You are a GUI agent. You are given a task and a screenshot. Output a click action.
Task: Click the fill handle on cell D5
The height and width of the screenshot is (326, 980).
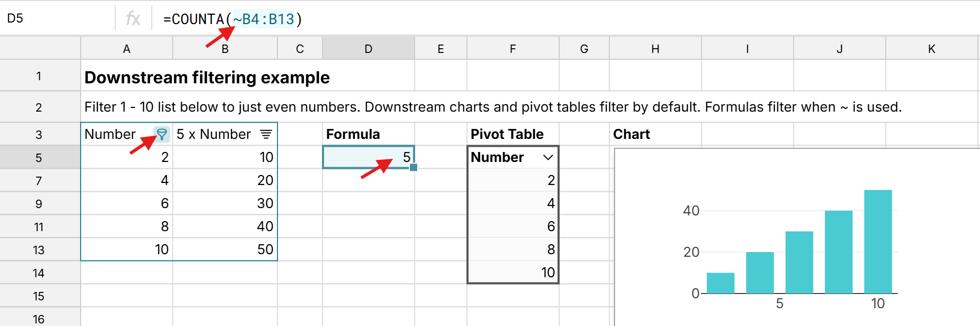(x=414, y=168)
